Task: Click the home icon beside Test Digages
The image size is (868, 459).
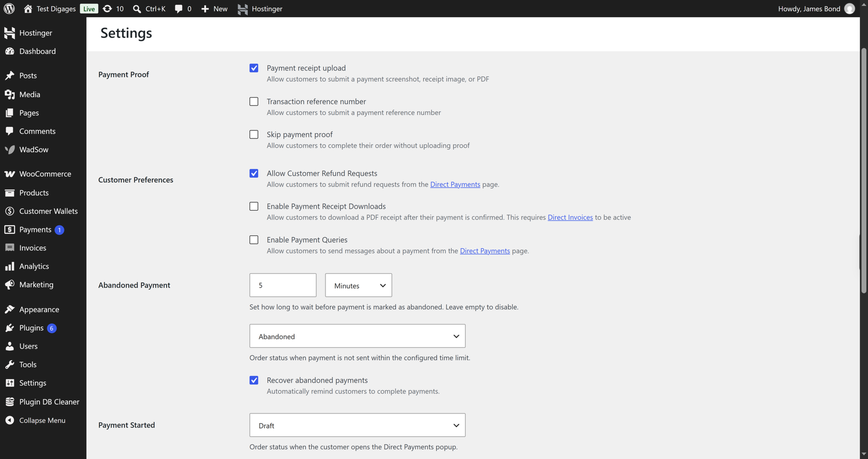Action: tap(28, 9)
